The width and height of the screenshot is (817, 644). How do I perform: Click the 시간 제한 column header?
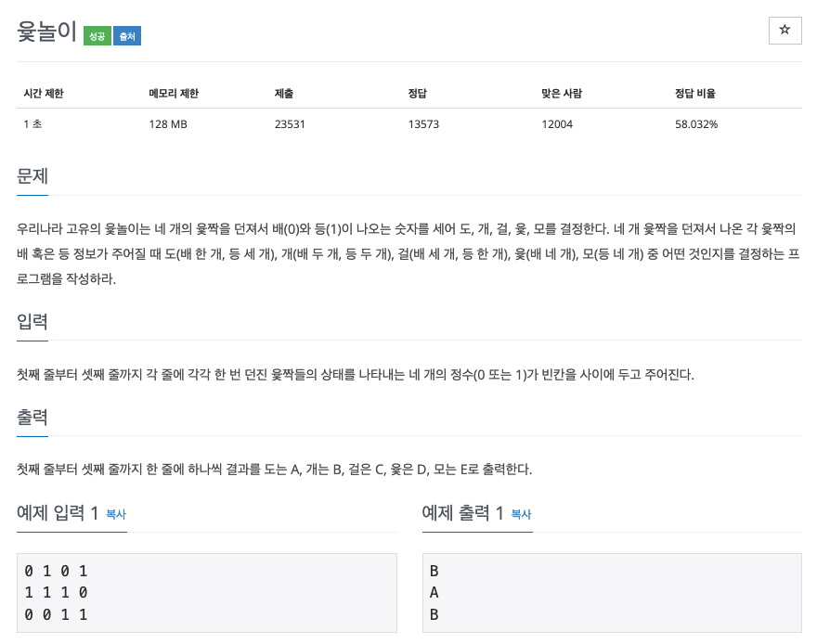[x=44, y=93]
